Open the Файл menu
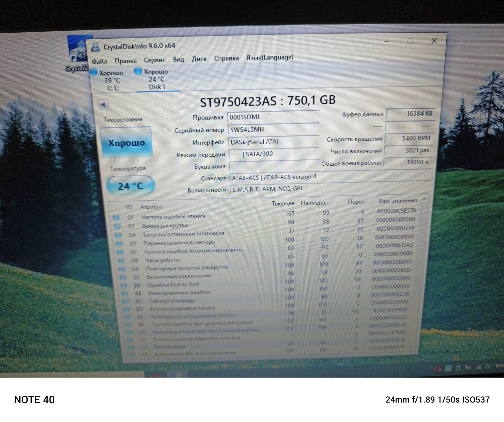The height and width of the screenshot is (422, 504). [x=99, y=61]
